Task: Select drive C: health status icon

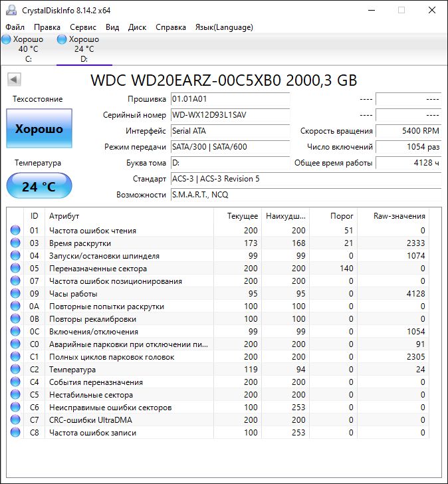Action: (7, 40)
